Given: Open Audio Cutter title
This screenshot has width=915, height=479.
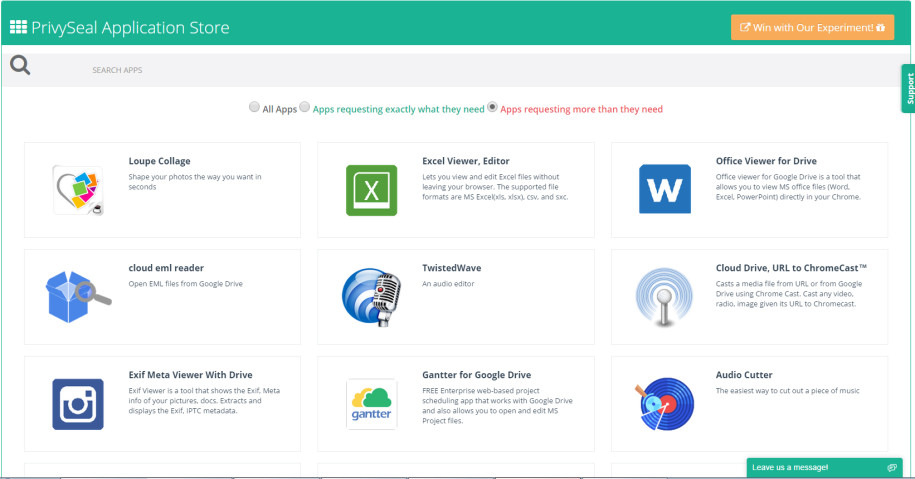Looking at the screenshot, I should pyautogui.click(x=744, y=375).
